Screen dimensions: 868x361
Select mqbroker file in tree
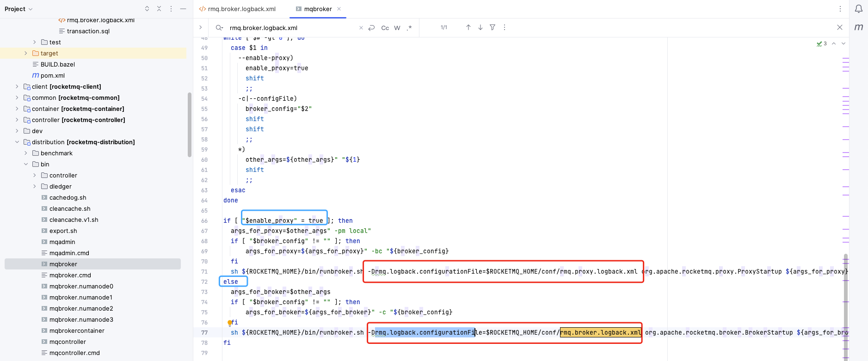(63, 264)
